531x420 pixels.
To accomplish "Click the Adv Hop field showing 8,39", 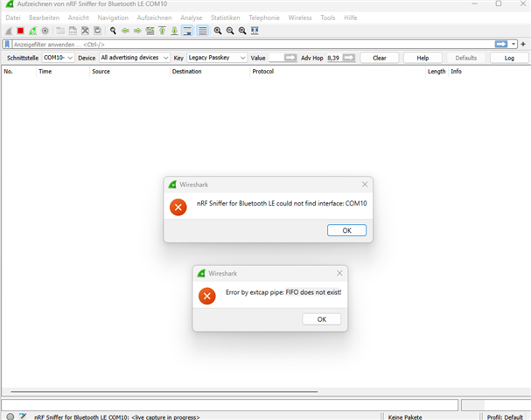I will coord(334,58).
